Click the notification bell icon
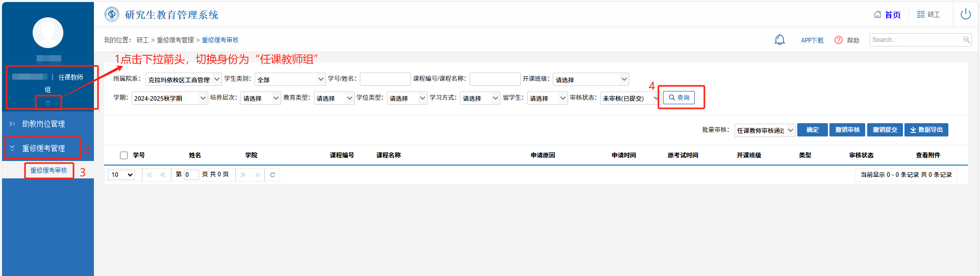The width and height of the screenshot is (980, 276). (x=779, y=40)
